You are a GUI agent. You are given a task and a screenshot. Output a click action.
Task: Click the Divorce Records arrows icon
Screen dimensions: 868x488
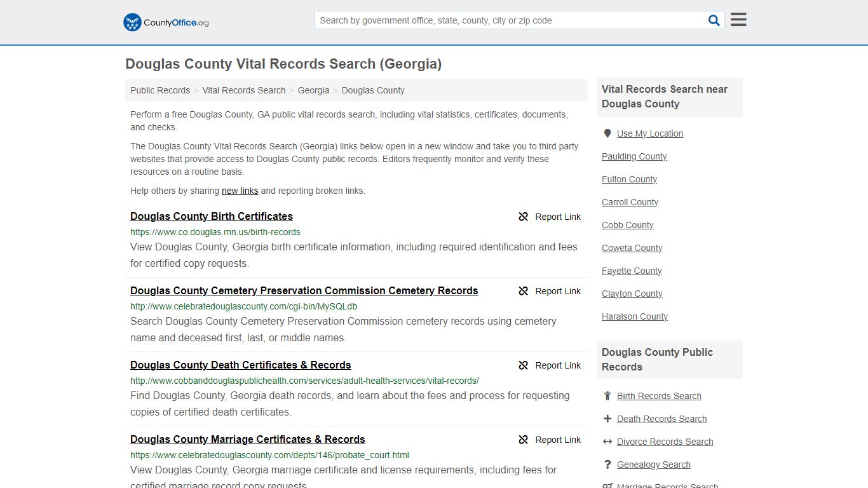pos(607,442)
